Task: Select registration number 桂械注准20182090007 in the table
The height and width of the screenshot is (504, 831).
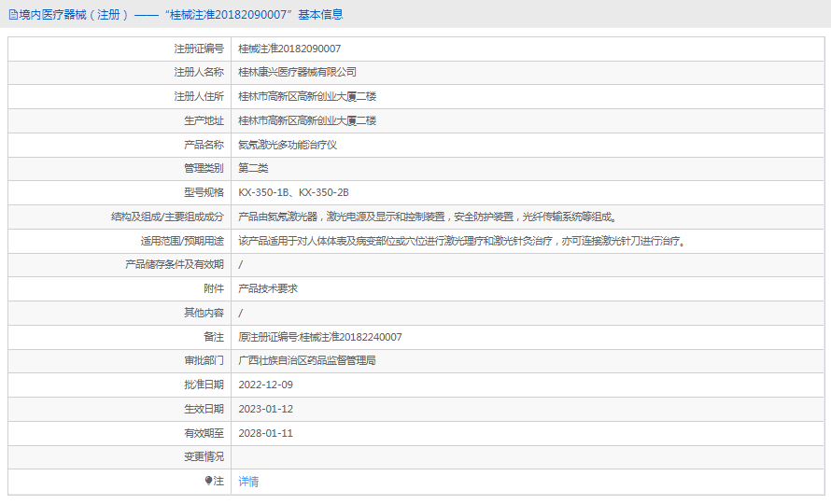Action: tap(289, 49)
